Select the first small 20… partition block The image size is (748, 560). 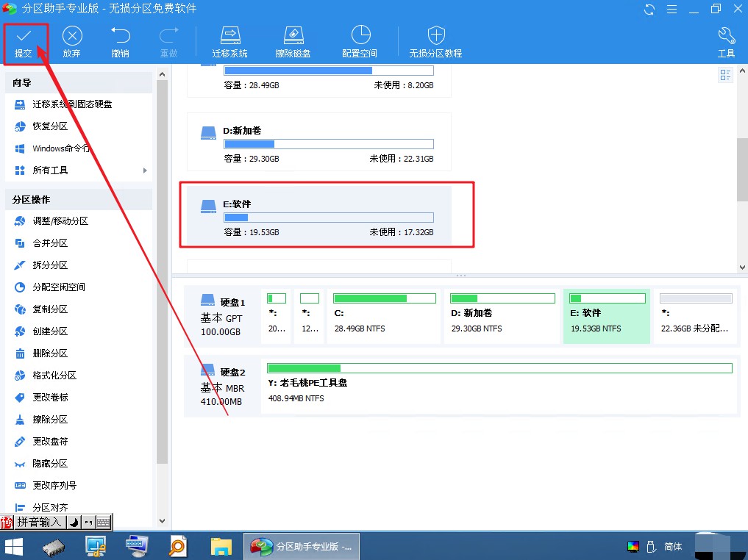tap(277, 316)
